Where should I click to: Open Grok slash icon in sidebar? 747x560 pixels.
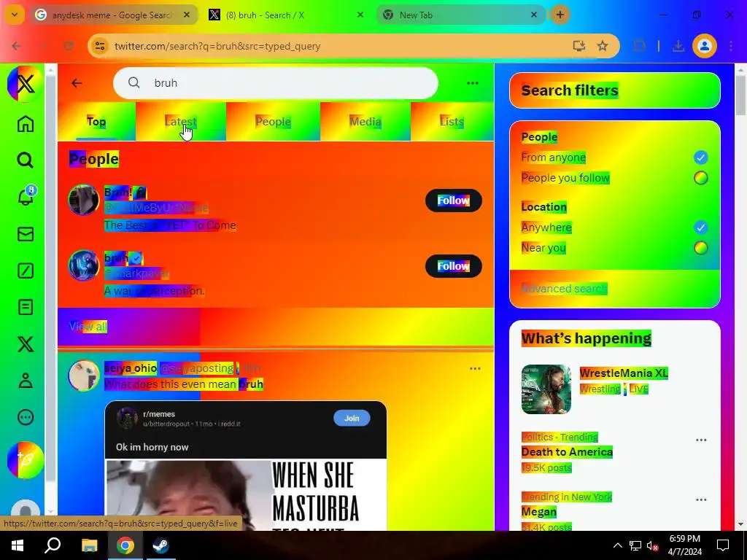coord(26,271)
